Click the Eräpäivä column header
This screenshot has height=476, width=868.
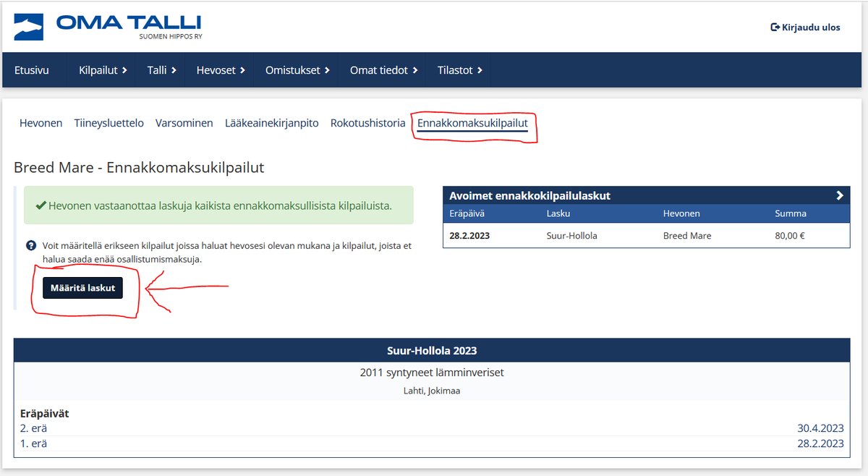467,213
